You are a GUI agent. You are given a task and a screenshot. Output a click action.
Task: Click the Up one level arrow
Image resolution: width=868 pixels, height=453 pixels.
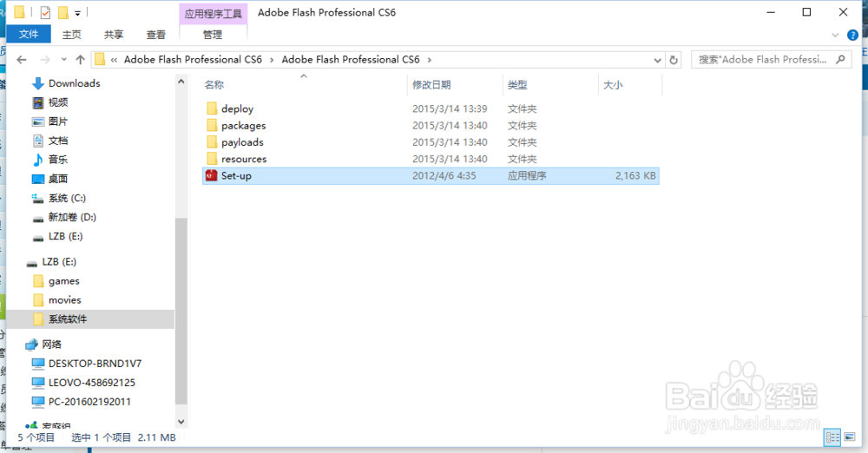point(80,60)
